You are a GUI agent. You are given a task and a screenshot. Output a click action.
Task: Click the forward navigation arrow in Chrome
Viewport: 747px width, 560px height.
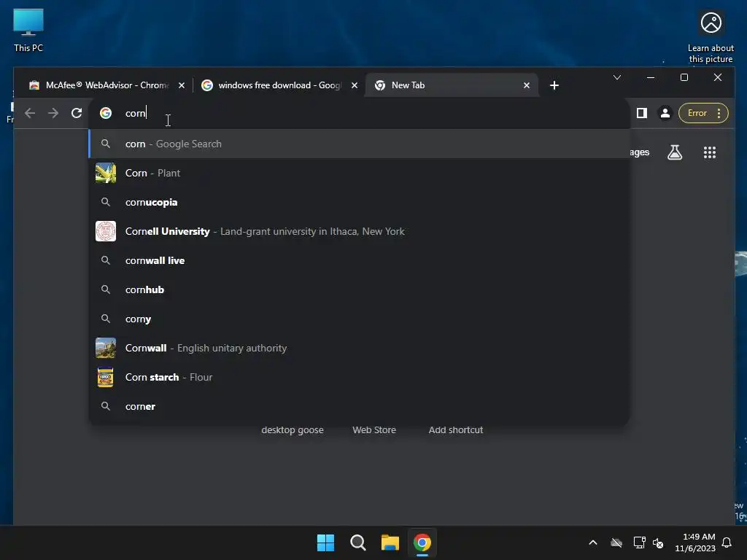(x=53, y=113)
